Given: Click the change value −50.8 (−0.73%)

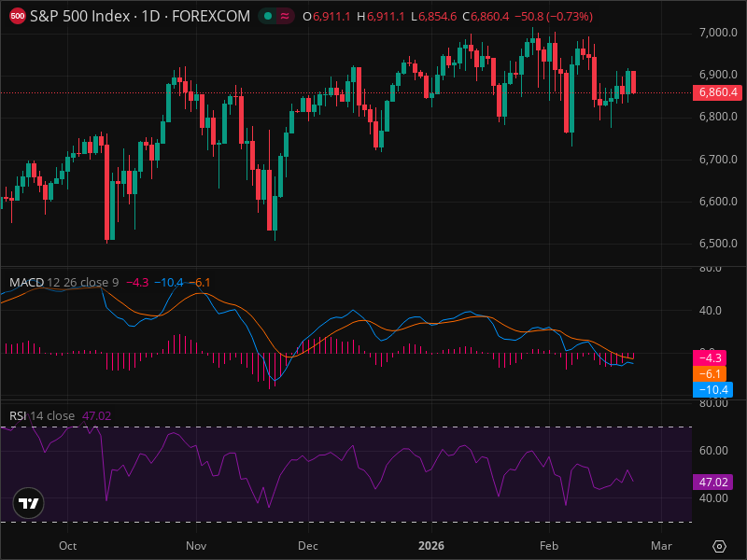Looking at the screenshot, I should (x=554, y=17).
